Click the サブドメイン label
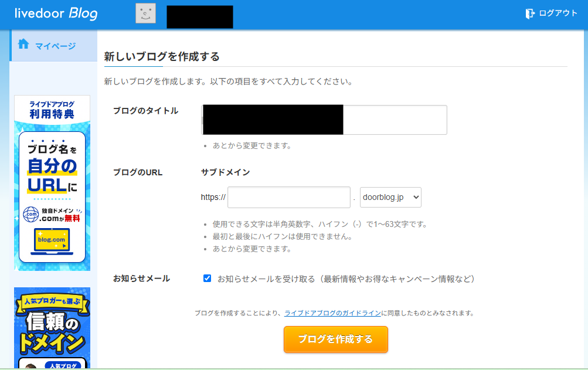Viewport: 588px width, 370px height. 225,172
